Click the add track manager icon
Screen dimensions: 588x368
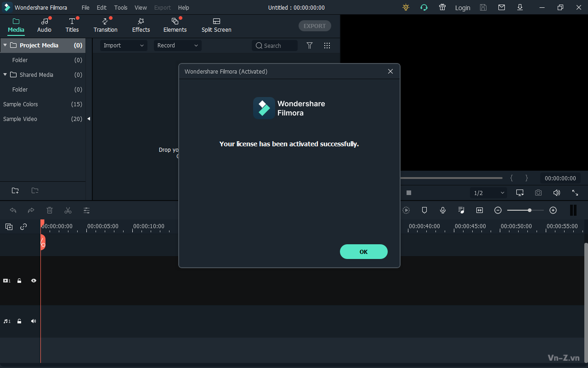tap(9, 227)
